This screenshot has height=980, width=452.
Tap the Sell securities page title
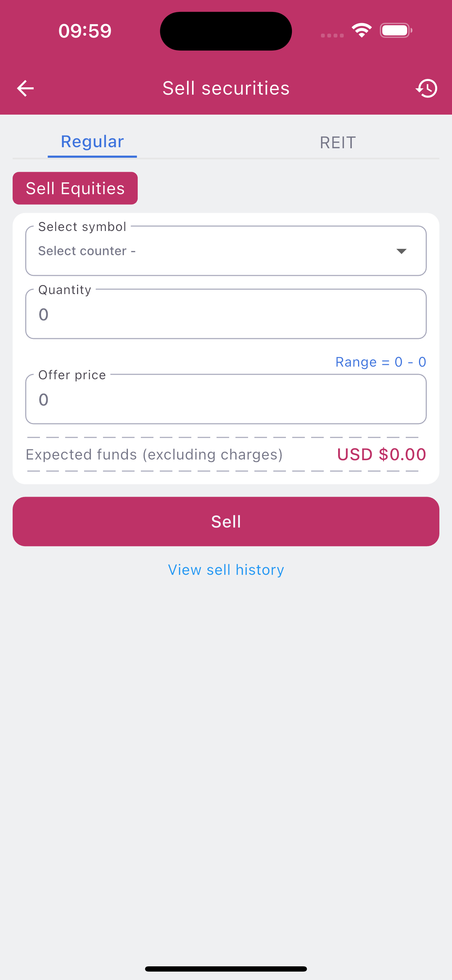click(226, 88)
